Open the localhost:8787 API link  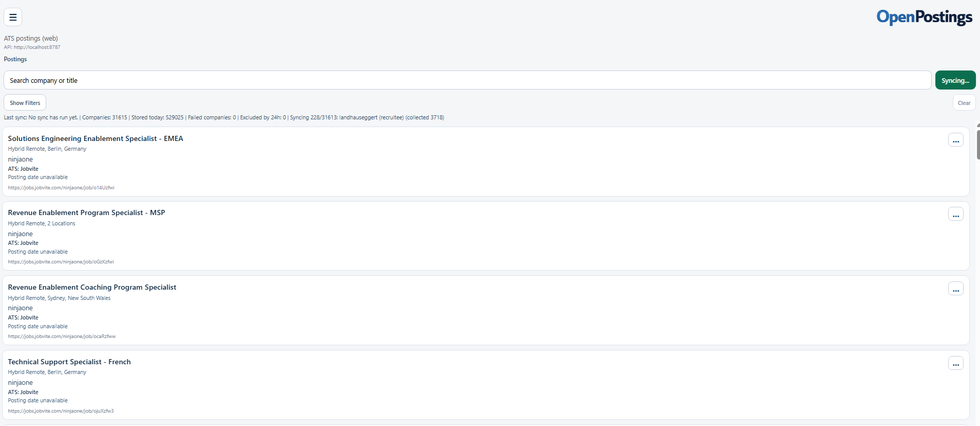(x=36, y=47)
